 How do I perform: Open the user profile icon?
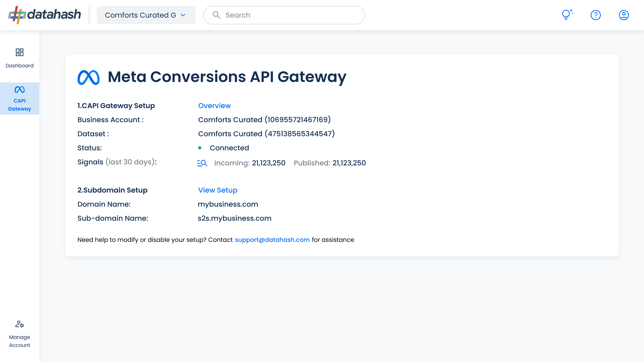coord(624,15)
